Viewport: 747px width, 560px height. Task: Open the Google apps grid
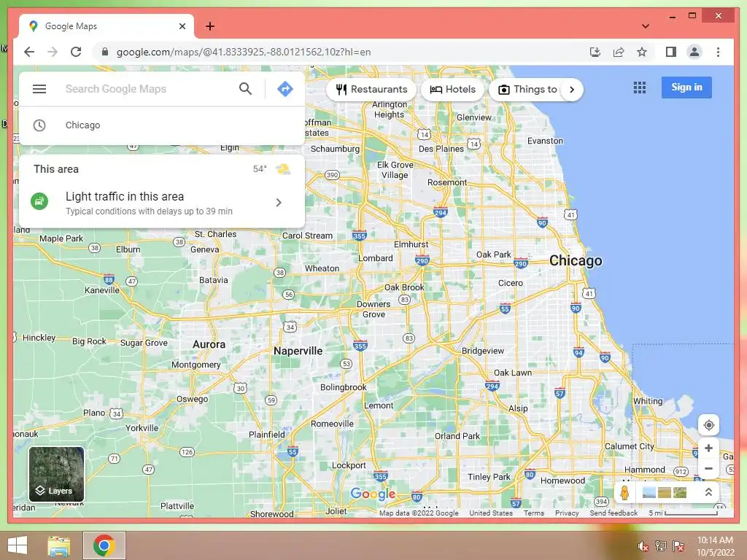pyautogui.click(x=640, y=87)
